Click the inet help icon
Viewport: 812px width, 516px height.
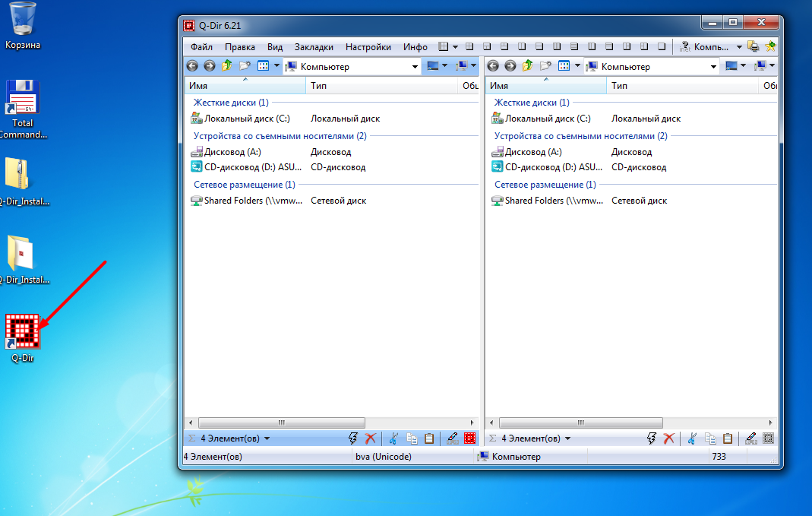(685, 46)
